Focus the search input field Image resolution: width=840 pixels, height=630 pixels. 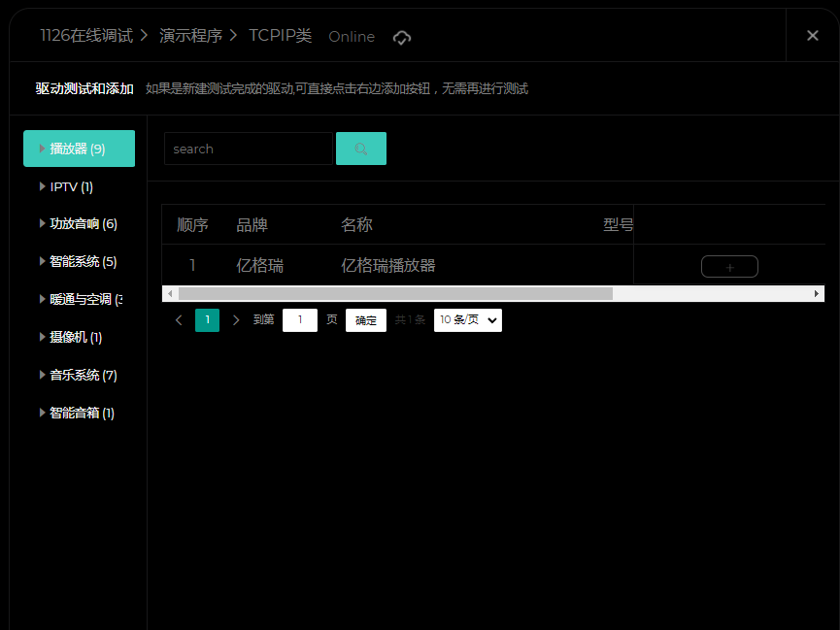(x=248, y=149)
